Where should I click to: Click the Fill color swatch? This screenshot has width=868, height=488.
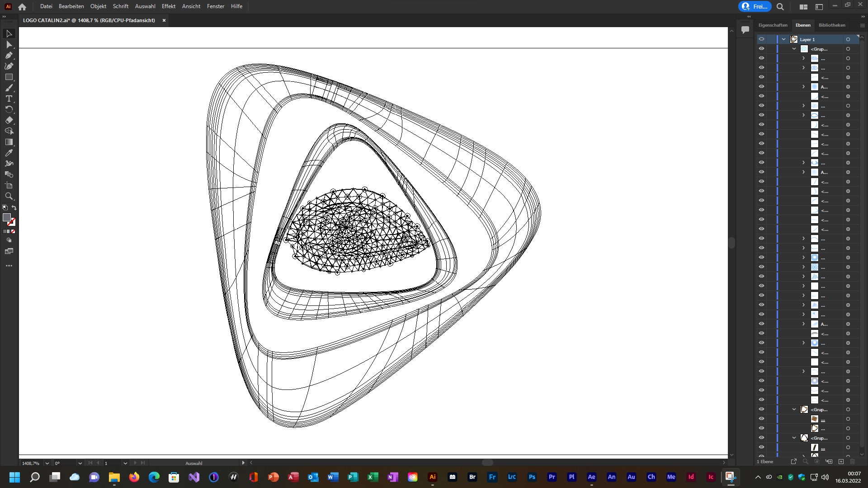(x=6, y=218)
